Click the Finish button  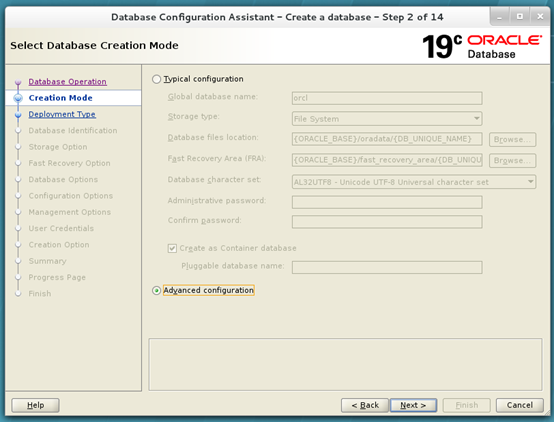(x=467, y=405)
